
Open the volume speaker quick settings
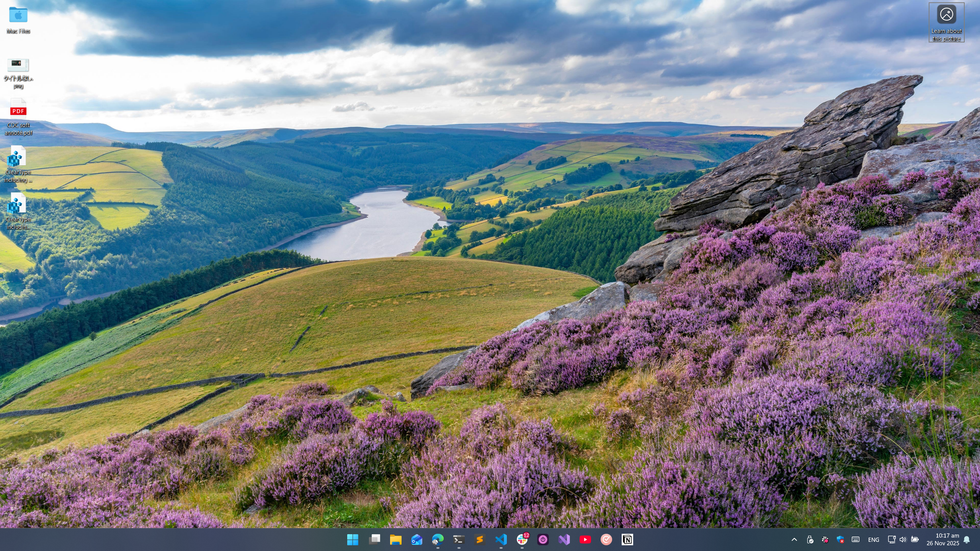[x=903, y=540]
